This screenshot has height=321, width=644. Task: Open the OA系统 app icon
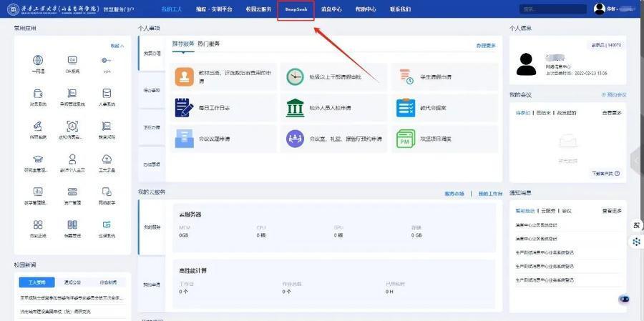click(x=72, y=61)
